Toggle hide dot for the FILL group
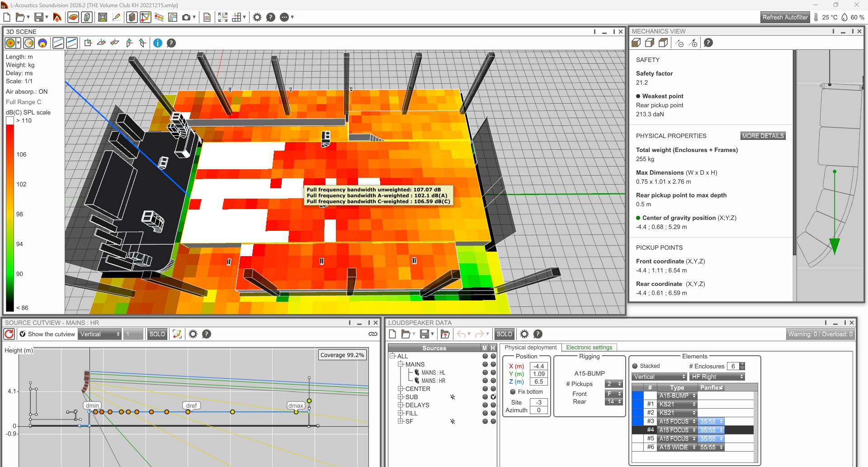868x467 pixels. [x=493, y=413]
